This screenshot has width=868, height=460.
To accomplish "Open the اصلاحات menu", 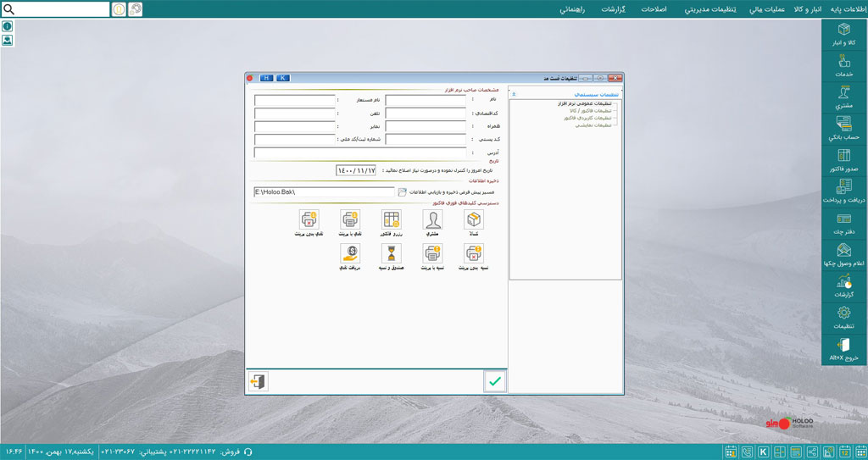I will point(654,9).
